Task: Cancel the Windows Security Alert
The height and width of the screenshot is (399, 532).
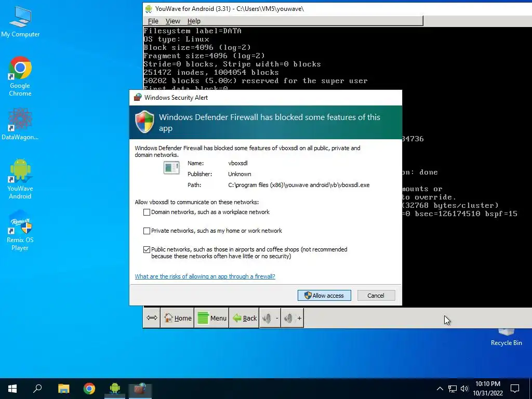Action: point(376,296)
